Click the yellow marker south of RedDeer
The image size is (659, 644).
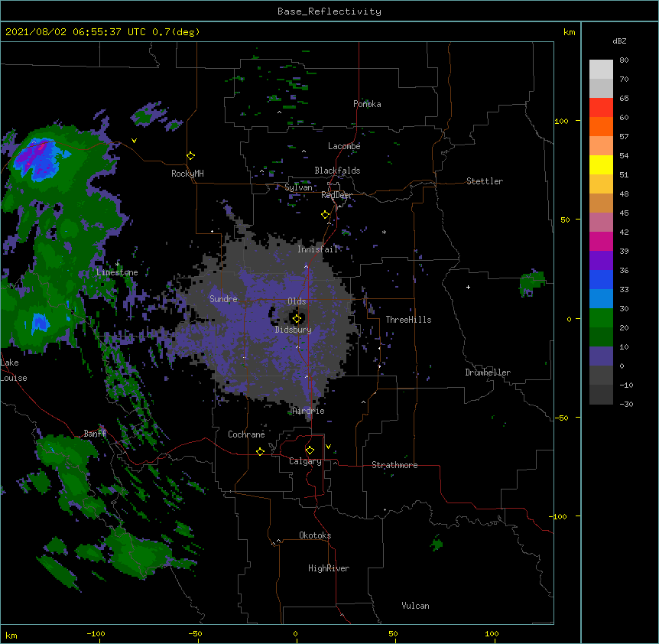point(325,215)
